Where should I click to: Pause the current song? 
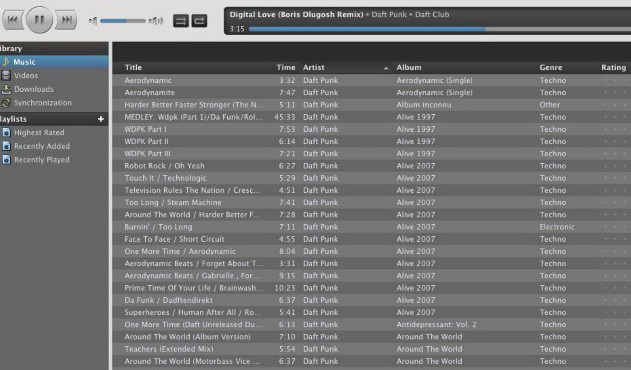tap(39, 19)
